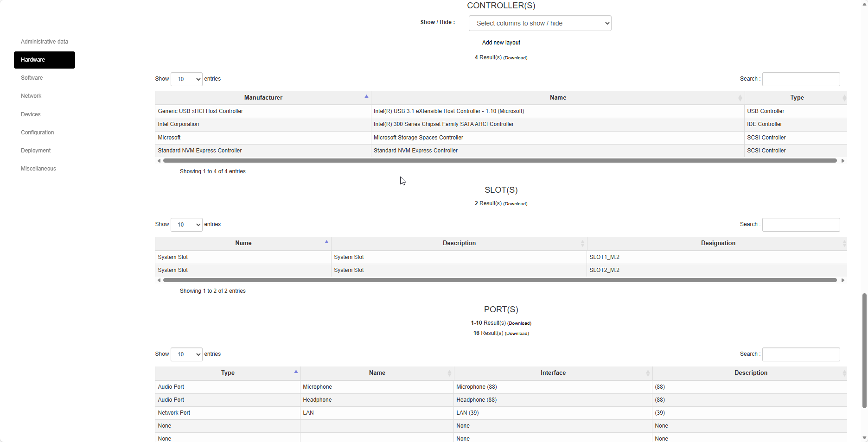Sort ports table by Interface column
Image resolution: width=868 pixels, height=442 pixels.
tap(553, 373)
